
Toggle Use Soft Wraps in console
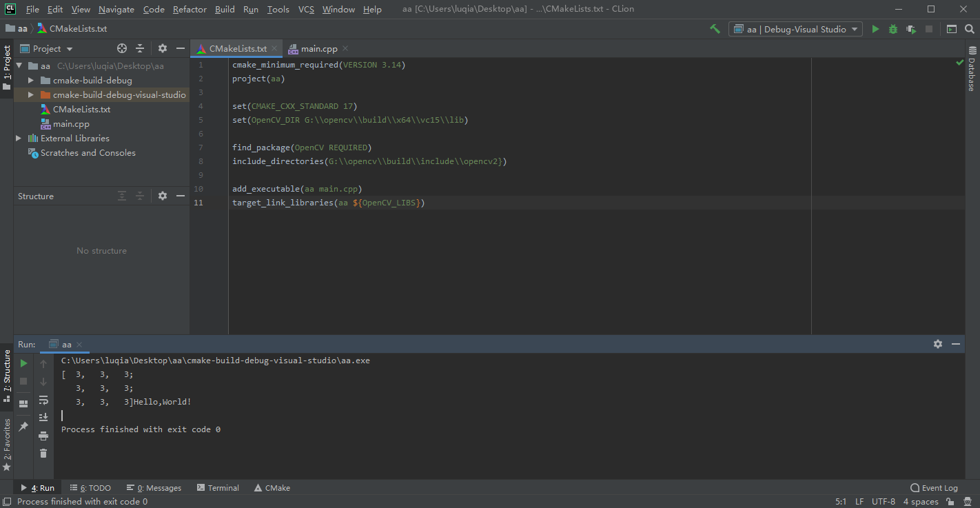coord(43,399)
